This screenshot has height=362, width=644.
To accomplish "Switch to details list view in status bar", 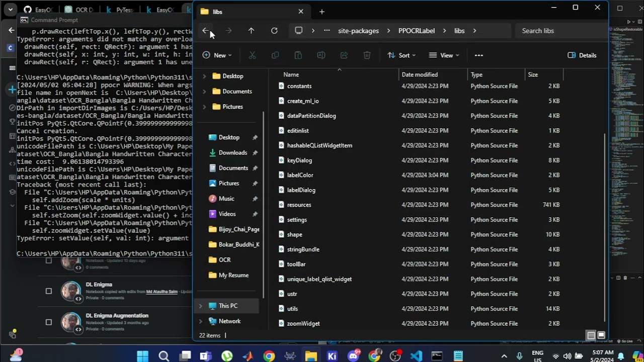I will pyautogui.click(x=591, y=335).
